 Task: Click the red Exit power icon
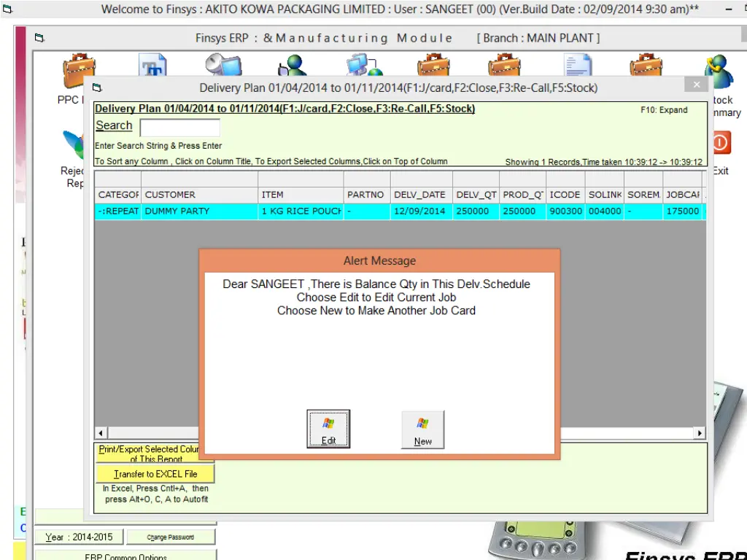(721, 143)
